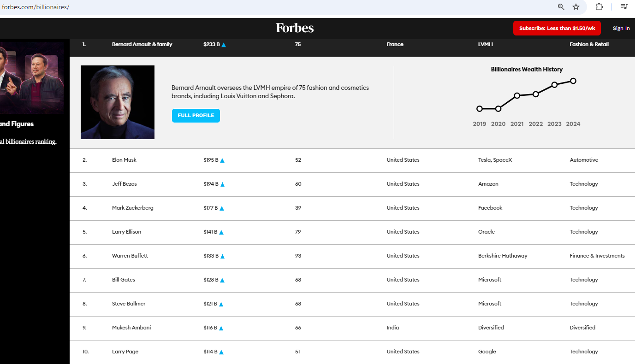Image resolution: width=635 pixels, height=364 pixels.
Task: Open the browser extensions puzzle icon
Action: click(599, 7)
